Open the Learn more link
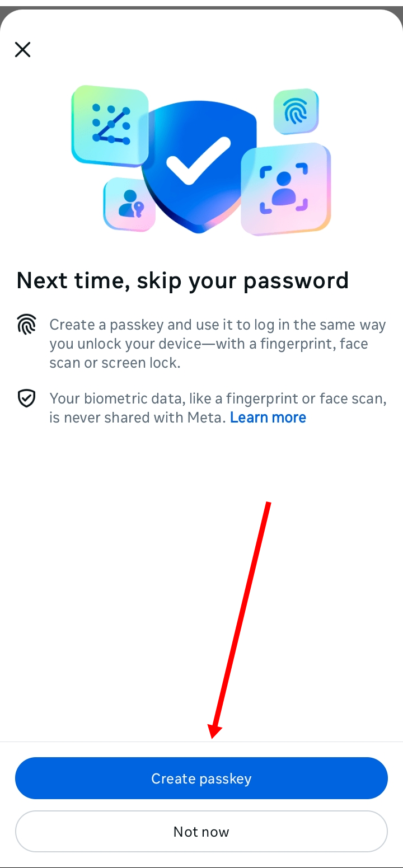 [268, 417]
